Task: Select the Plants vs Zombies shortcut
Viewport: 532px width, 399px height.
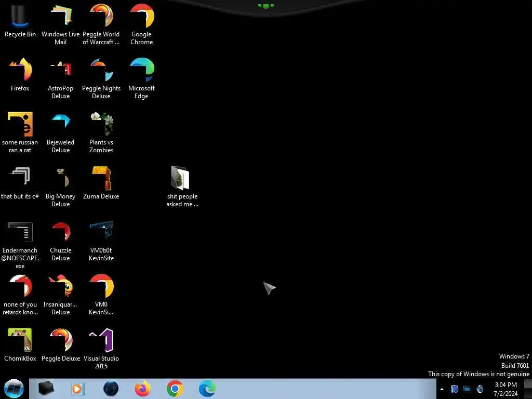Action: [x=101, y=132]
